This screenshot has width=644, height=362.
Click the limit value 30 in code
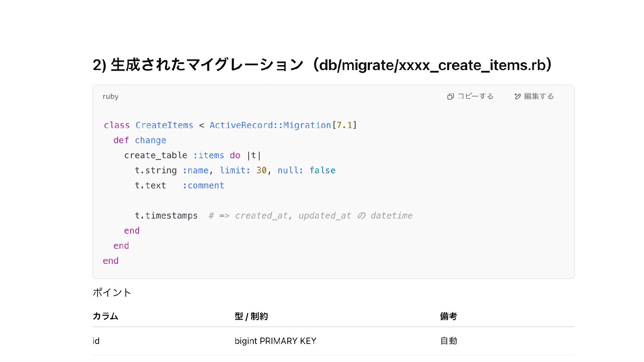point(261,171)
